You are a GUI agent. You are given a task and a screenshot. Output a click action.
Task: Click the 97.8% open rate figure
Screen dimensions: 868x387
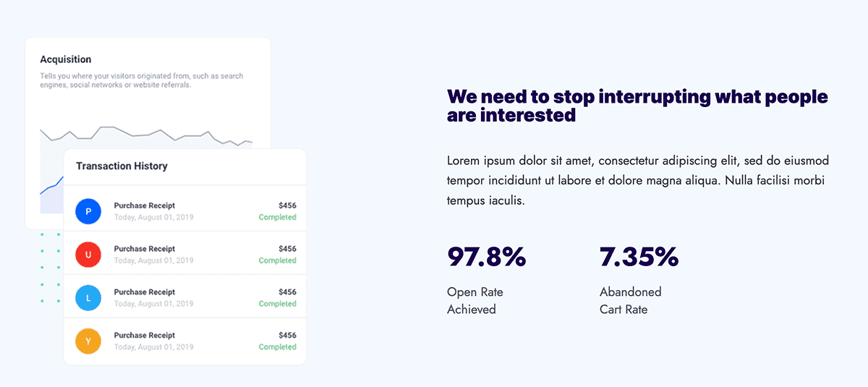(x=486, y=257)
